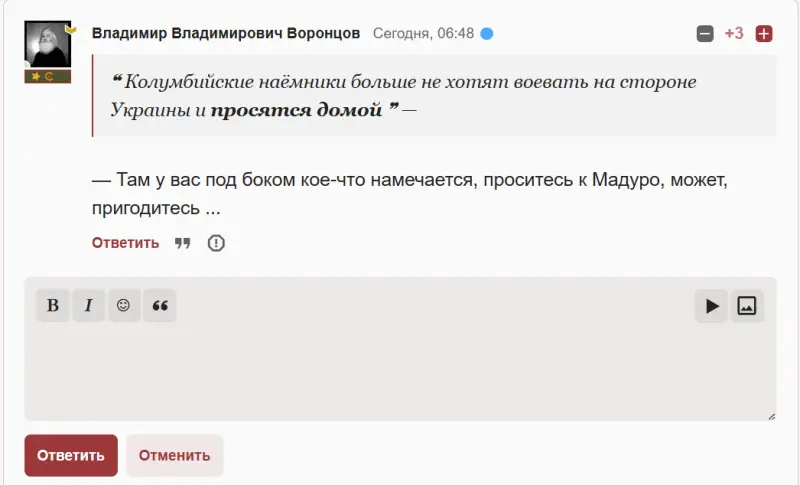
Task: Insert a video using the play icon
Action: pos(711,306)
